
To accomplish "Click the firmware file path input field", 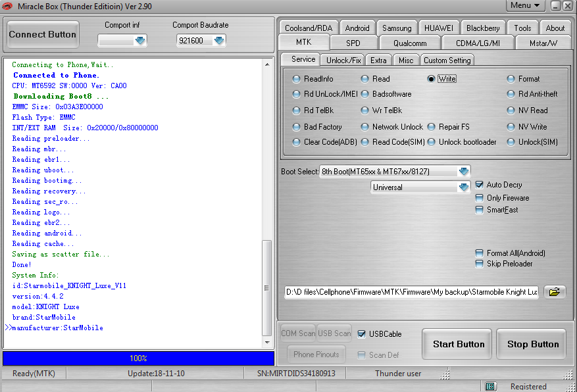I will (411, 292).
